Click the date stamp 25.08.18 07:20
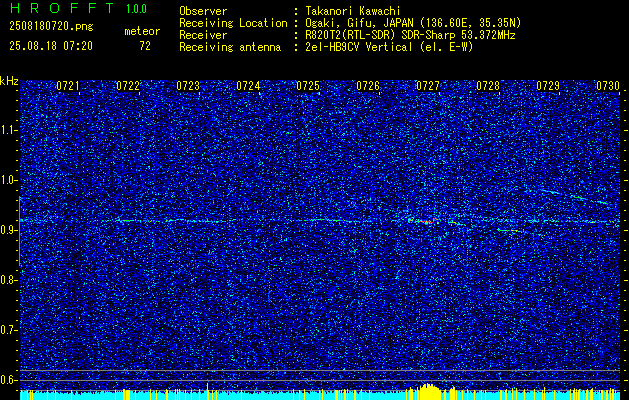629x400 pixels. pyautogui.click(x=51, y=46)
